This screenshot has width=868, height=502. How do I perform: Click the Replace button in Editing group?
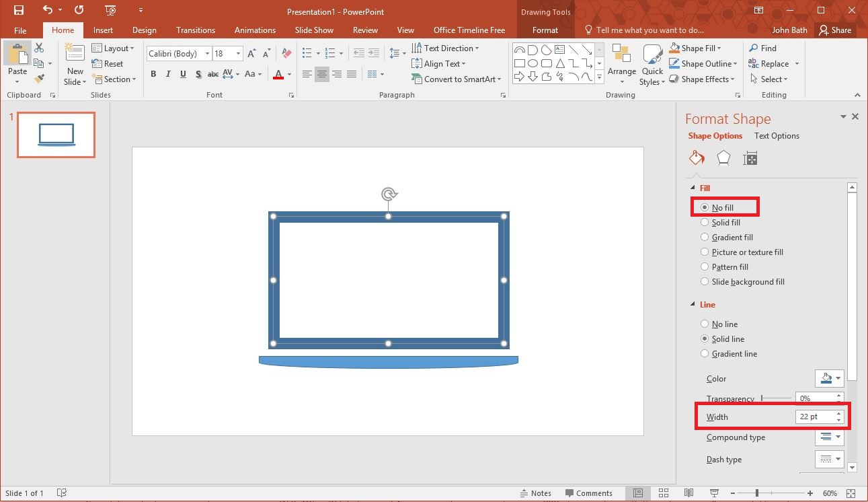[x=774, y=63]
